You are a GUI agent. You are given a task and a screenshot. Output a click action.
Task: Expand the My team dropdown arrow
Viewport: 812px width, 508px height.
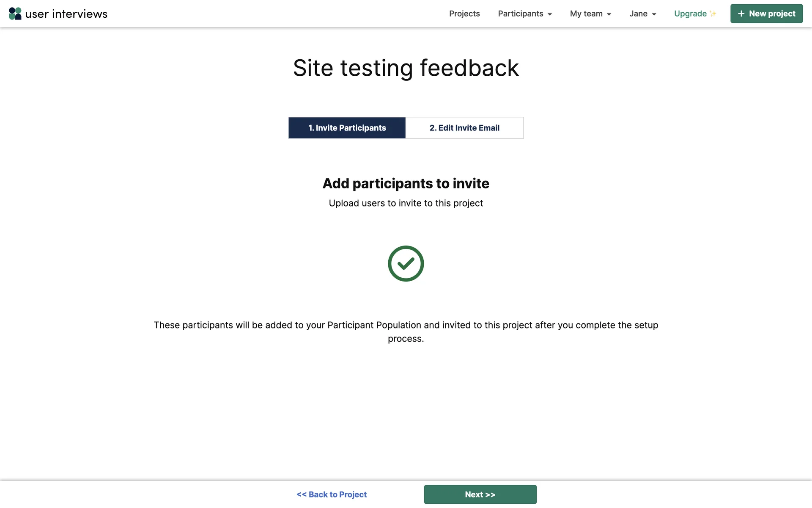[609, 14]
